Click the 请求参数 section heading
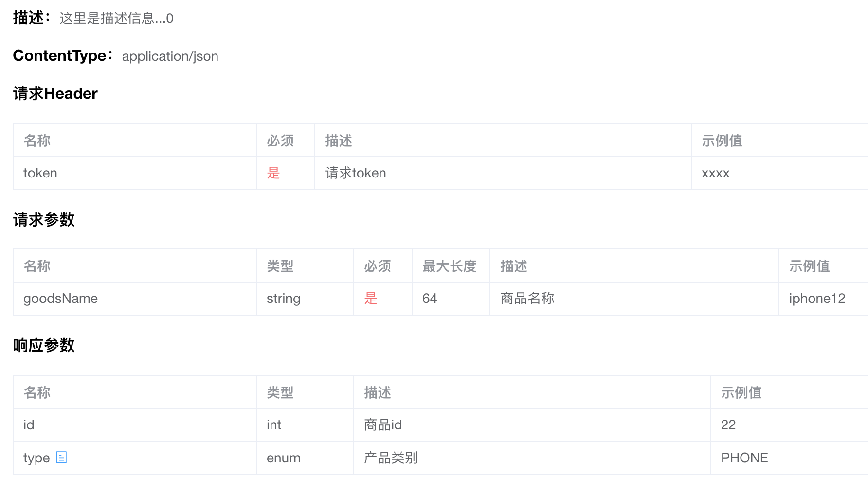 (x=44, y=220)
